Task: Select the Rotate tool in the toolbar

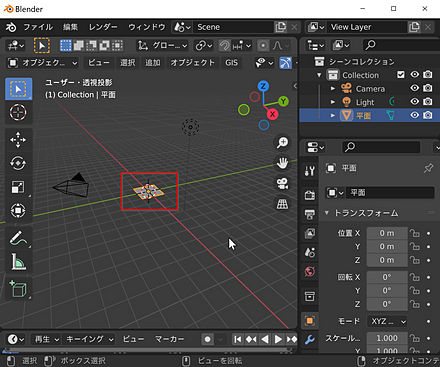Action: (18, 163)
